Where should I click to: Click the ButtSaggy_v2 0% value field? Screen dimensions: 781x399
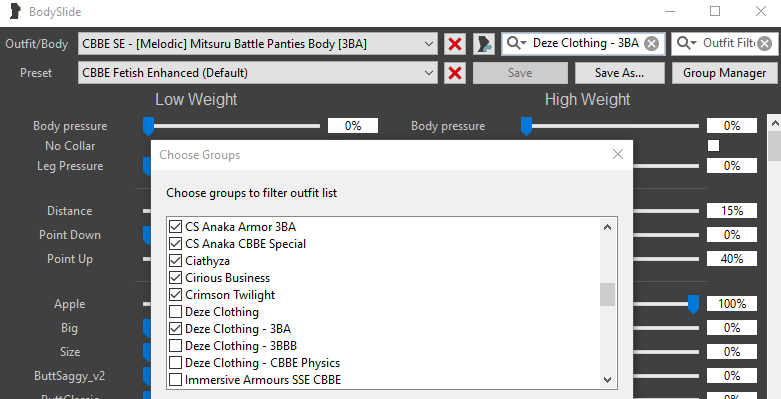click(x=732, y=375)
